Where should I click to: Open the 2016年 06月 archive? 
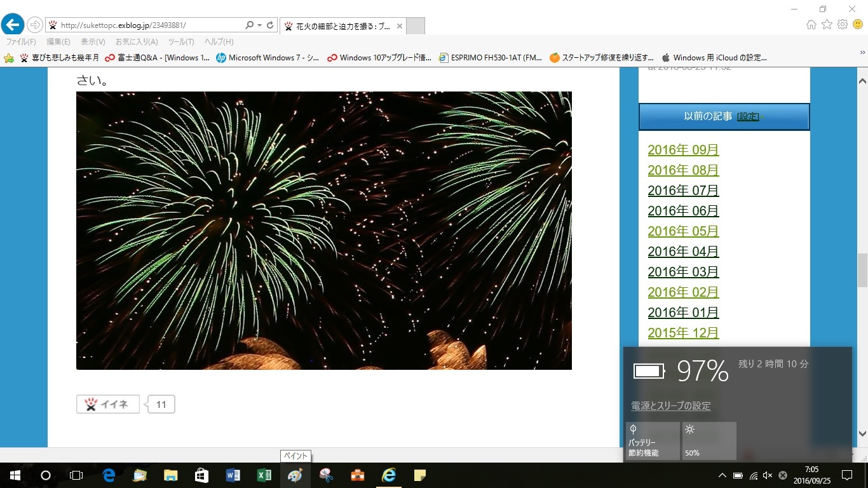click(x=683, y=211)
